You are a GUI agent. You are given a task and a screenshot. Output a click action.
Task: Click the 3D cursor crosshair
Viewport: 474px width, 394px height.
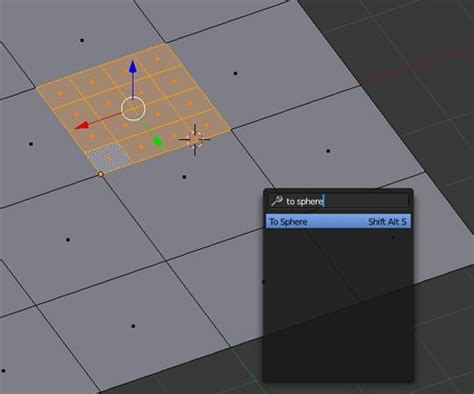(195, 139)
